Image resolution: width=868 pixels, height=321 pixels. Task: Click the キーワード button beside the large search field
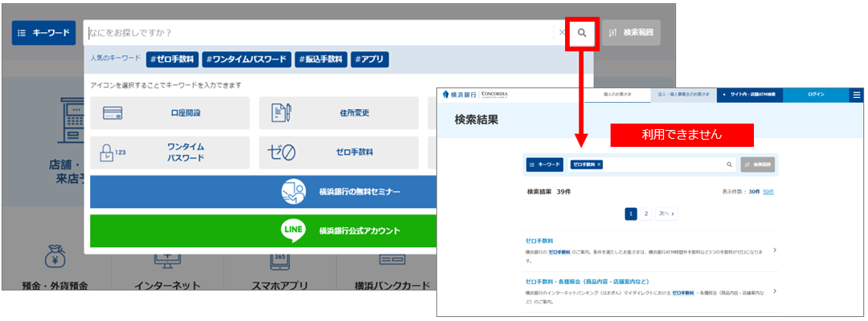43,33
